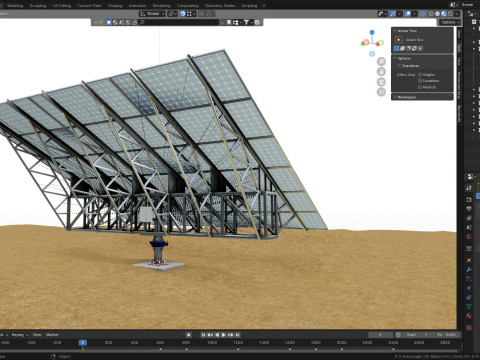Open the snapping options dropdown
The width and height of the screenshot is (480, 360).
point(191,14)
